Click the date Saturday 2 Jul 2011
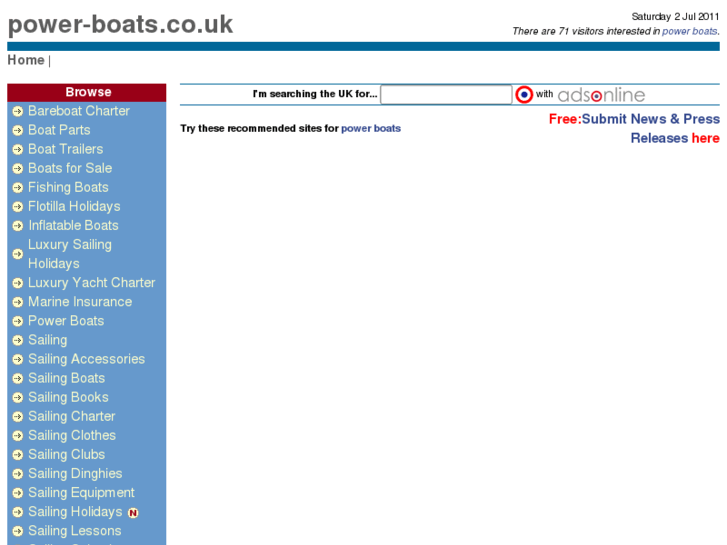This screenshot has height=545, width=727. 675,17
